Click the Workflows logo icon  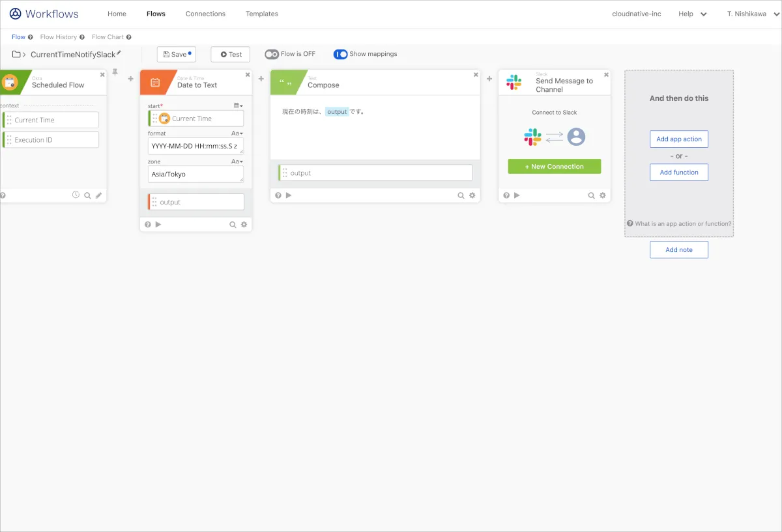(15, 14)
